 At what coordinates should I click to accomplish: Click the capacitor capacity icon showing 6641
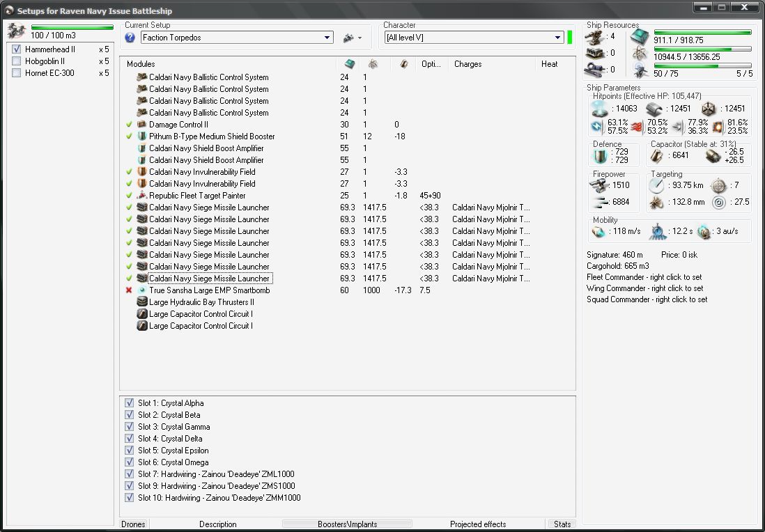tap(656, 155)
